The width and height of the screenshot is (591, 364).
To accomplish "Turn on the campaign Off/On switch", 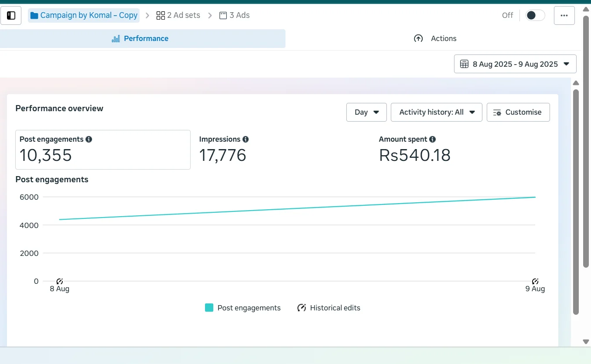I will click(x=535, y=16).
